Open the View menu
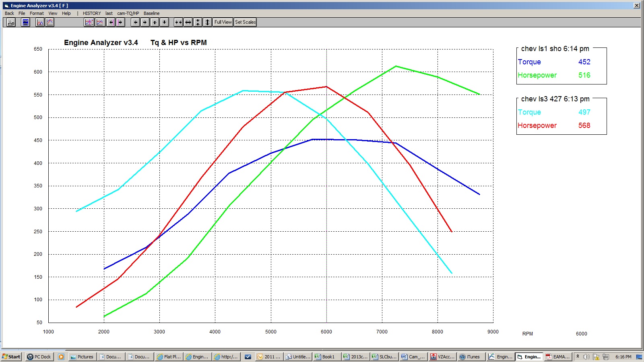 point(53,13)
